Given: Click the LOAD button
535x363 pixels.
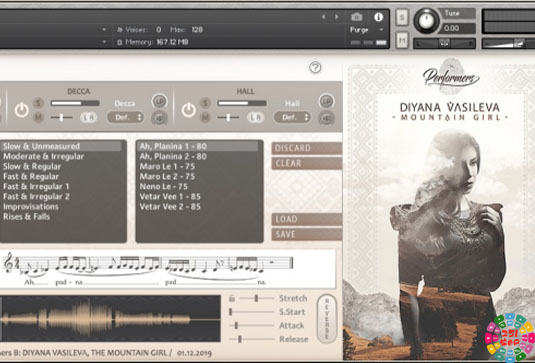Looking at the screenshot, I should (307, 219).
